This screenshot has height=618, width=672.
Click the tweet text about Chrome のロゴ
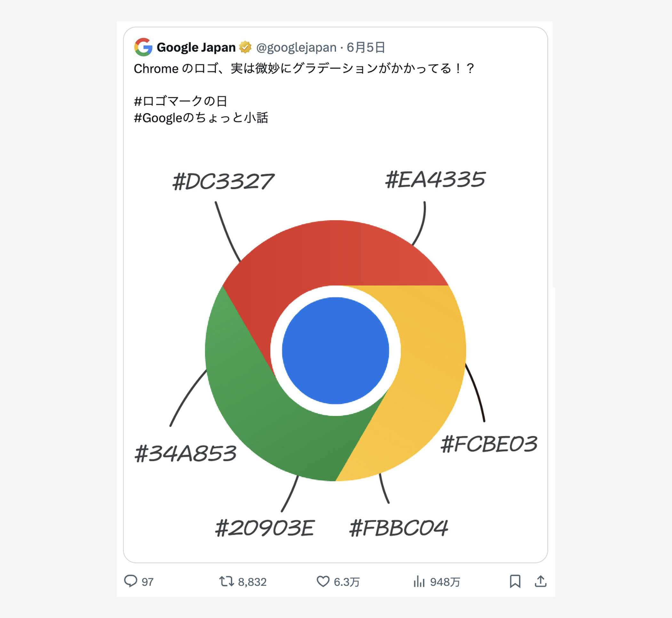click(304, 68)
